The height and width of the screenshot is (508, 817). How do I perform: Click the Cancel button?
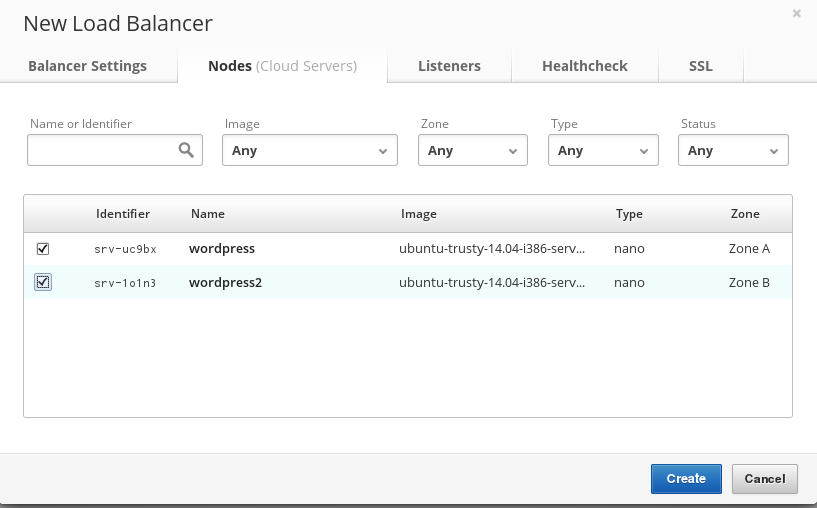764,479
